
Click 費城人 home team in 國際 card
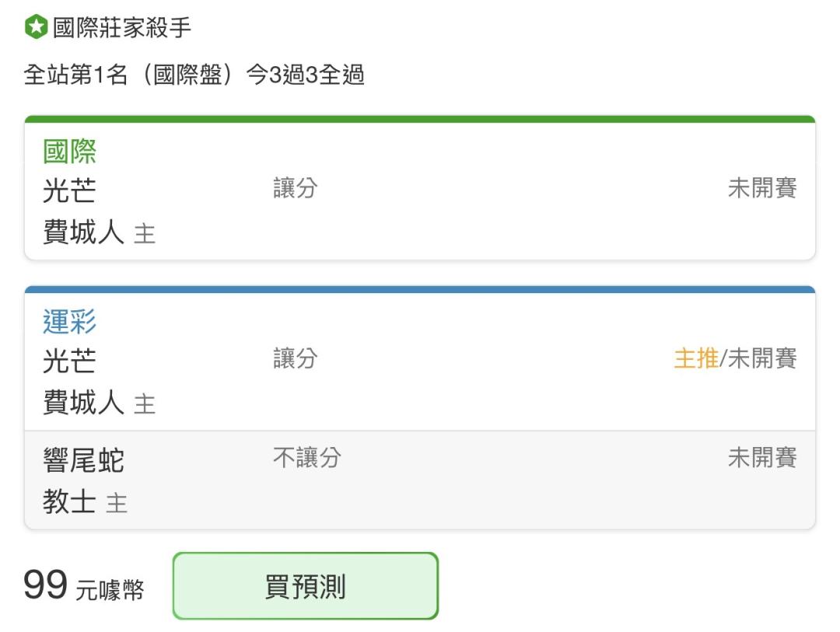(83, 232)
